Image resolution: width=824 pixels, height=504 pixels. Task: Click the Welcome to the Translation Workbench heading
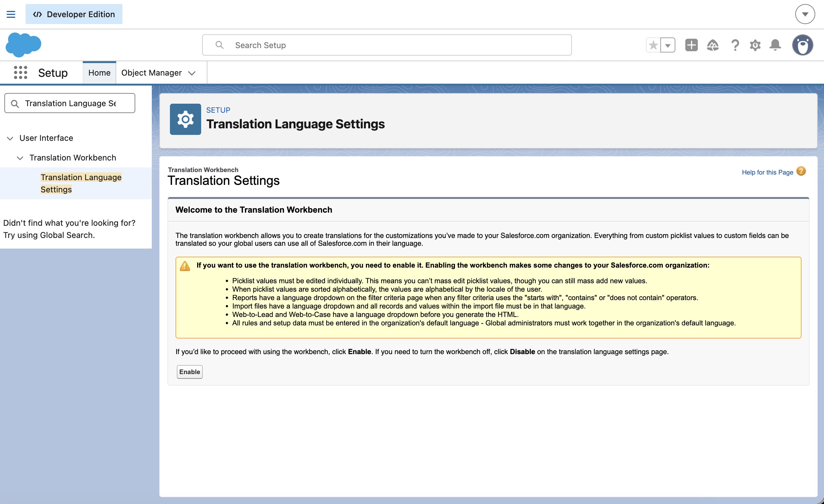click(254, 210)
